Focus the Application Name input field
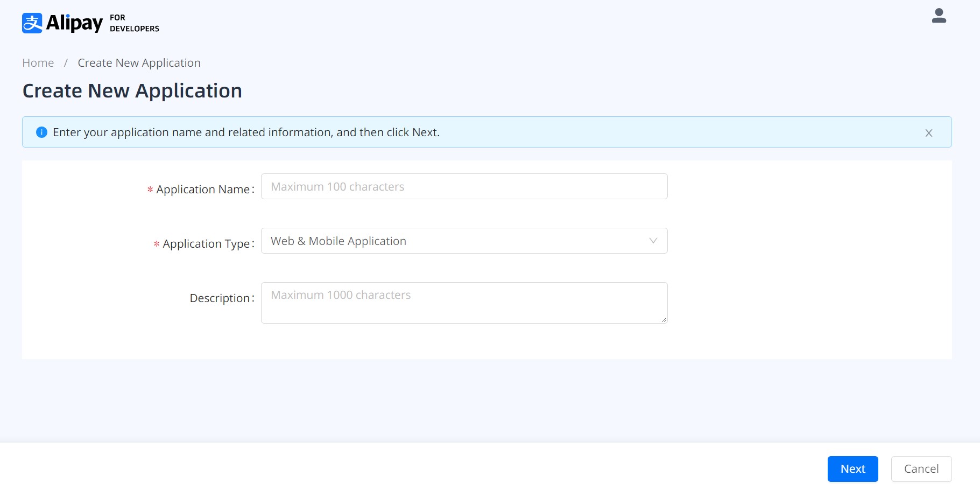The height and width of the screenshot is (490, 980). pos(464,187)
